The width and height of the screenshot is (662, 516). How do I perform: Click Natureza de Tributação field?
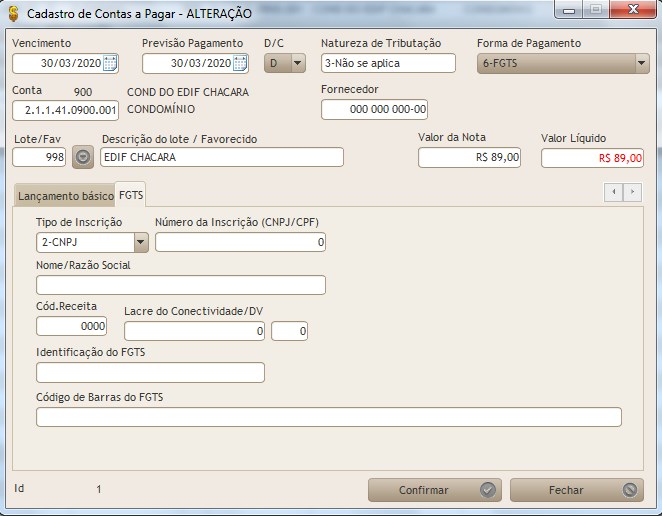(388, 64)
